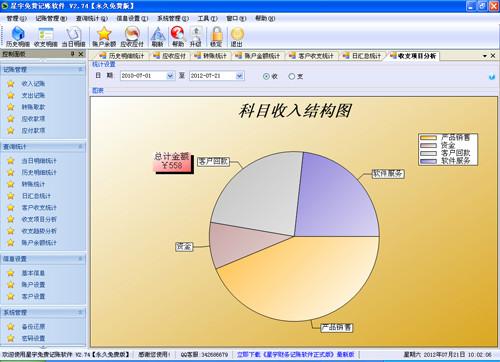This screenshot has width=500, height=362.
Task: Open the end date 2012-07-21 dropdown
Action: coord(239,76)
